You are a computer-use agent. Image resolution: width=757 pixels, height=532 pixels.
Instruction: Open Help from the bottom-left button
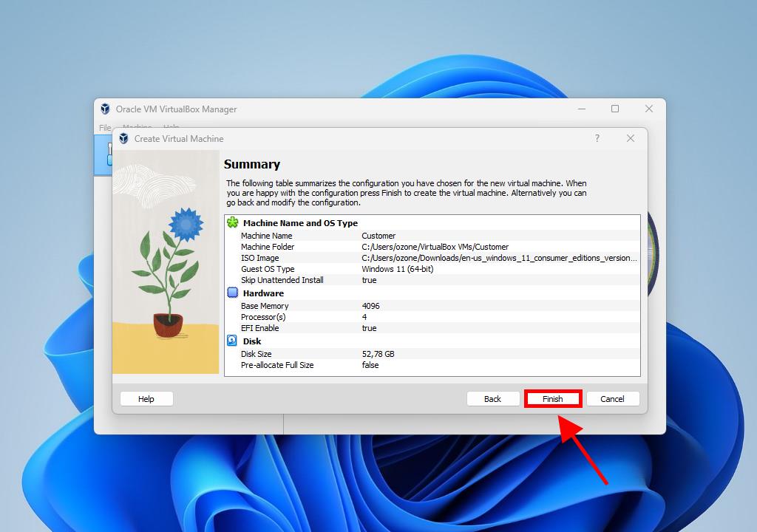(x=146, y=399)
